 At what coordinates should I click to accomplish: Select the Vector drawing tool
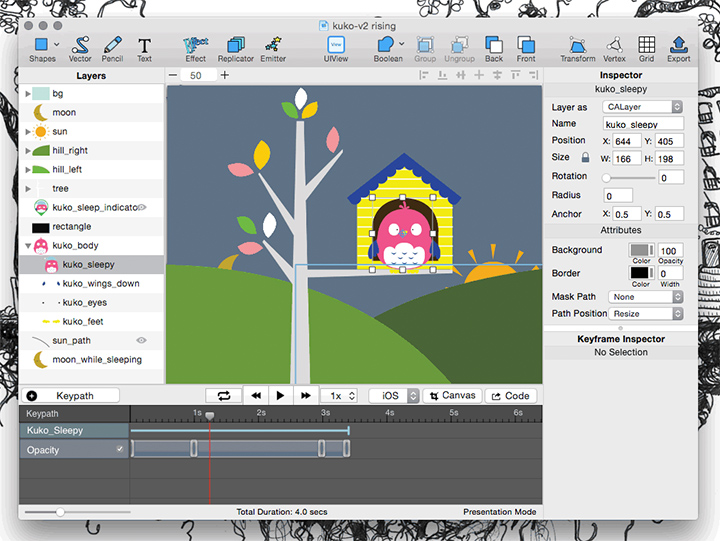pos(80,47)
